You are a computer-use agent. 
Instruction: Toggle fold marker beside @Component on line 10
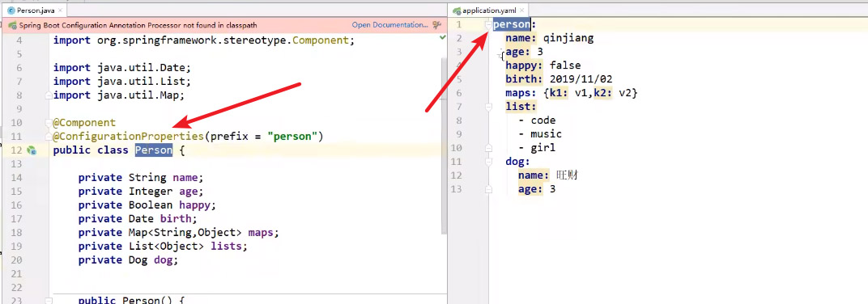point(49,123)
